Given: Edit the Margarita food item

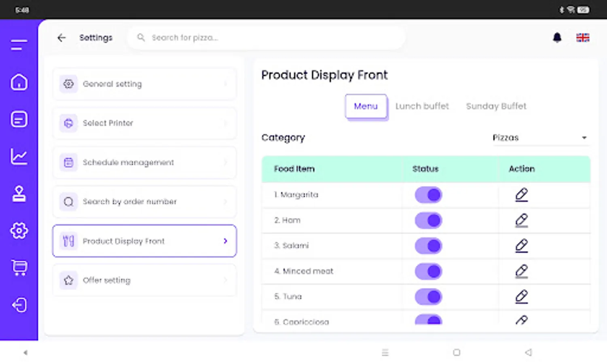Looking at the screenshot, I should (521, 195).
